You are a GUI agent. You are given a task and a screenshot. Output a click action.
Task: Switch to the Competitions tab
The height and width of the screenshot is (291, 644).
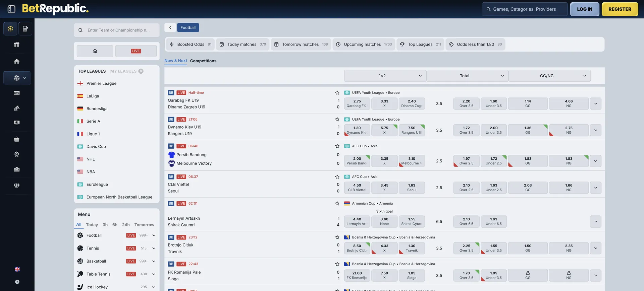click(x=203, y=61)
